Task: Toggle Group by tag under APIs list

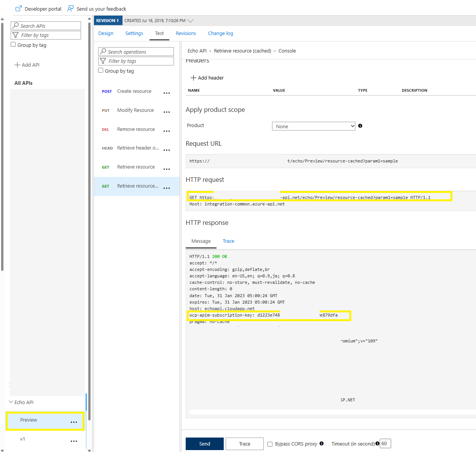Action: tap(13, 45)
